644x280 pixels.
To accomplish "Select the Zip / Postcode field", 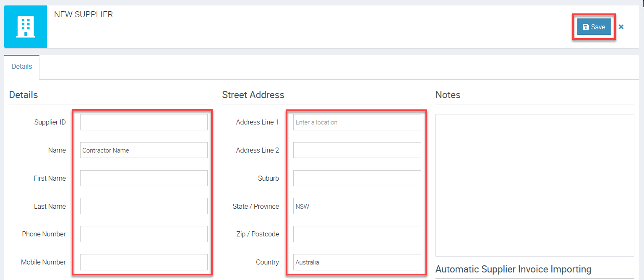I will [x=357, y=234].
